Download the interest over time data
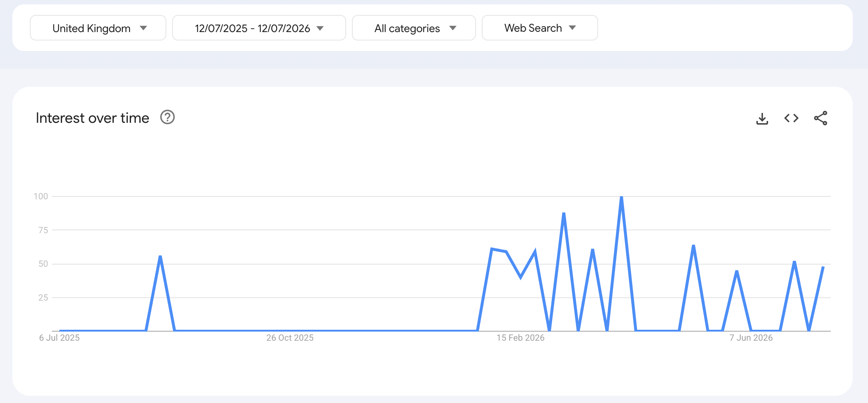868x403 pixels. [762, 118]
